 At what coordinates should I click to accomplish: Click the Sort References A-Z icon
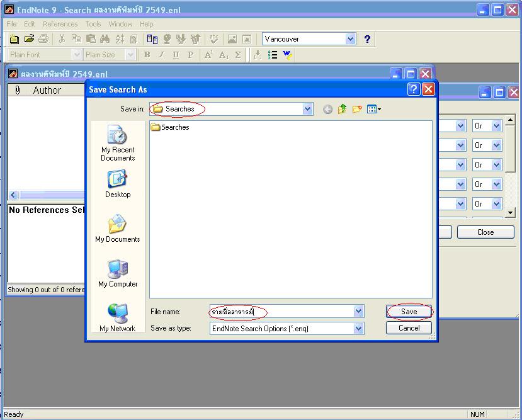tap(120, 39)
